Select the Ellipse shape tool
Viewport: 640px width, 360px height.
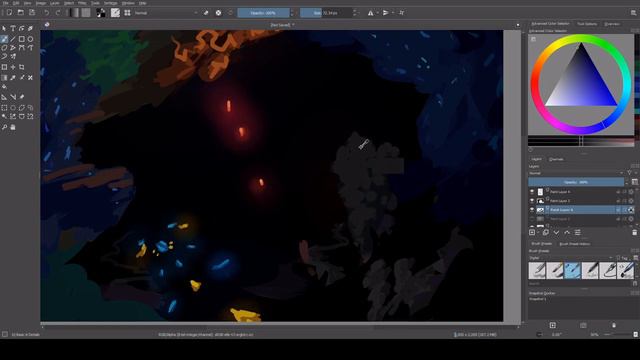pyautogui.click(x=30, y=39)
